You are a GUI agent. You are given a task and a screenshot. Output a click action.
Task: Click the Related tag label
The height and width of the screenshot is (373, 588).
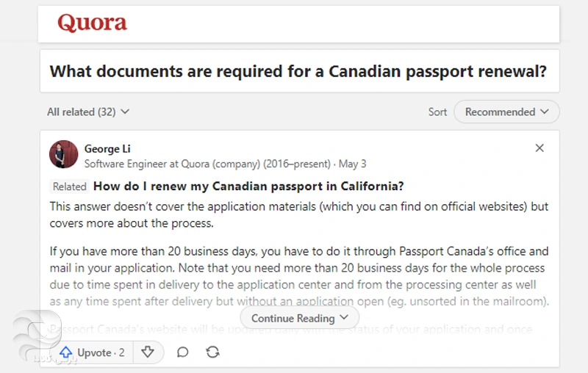point(70,186)
